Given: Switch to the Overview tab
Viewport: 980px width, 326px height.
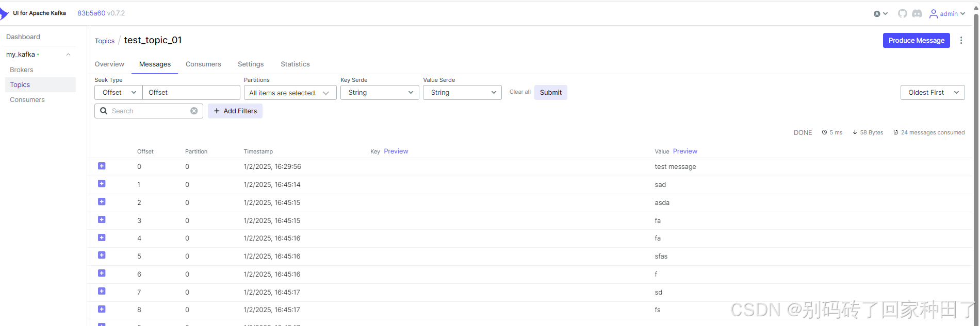Looking at the screenshot, I should (x=109, y=64).
